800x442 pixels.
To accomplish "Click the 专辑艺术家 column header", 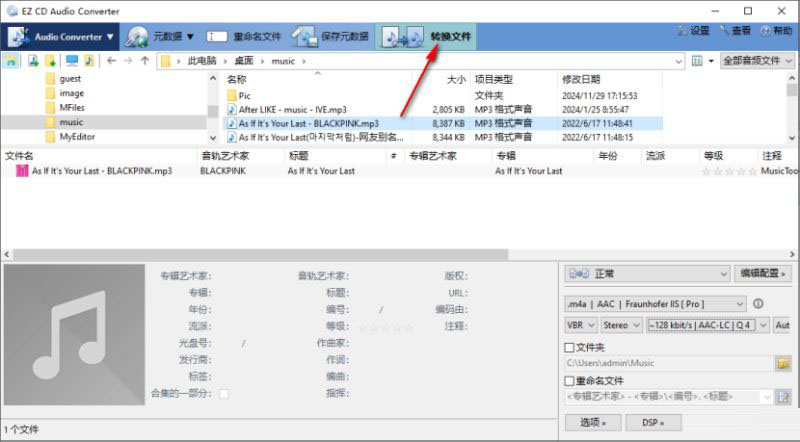I will click(x=433, y=156).
